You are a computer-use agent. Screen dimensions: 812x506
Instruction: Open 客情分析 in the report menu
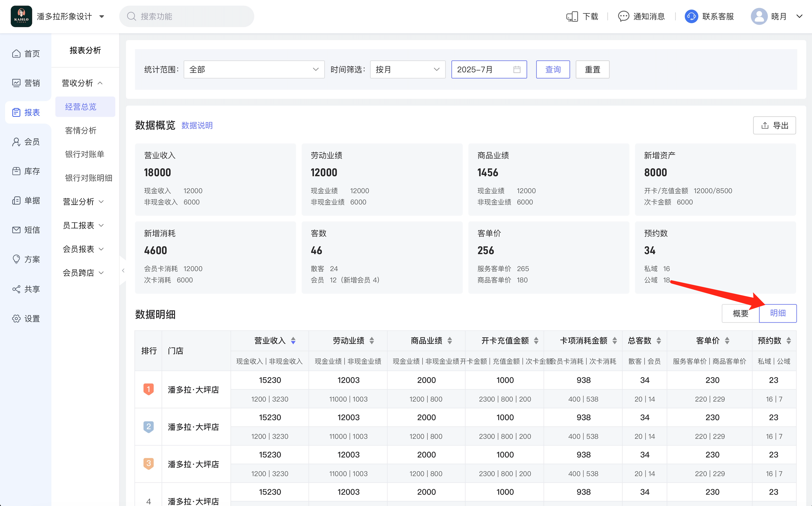pos(81,130)
